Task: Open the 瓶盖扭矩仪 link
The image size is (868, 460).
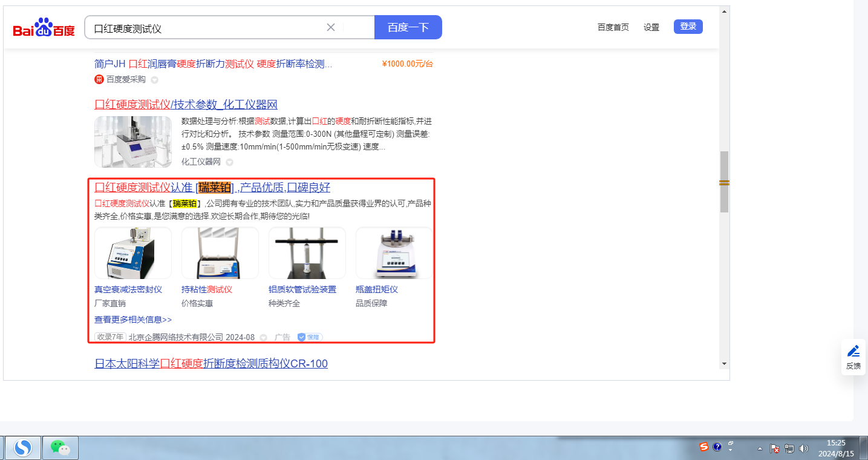Action: pyautogui.click(x=377, y=289)
